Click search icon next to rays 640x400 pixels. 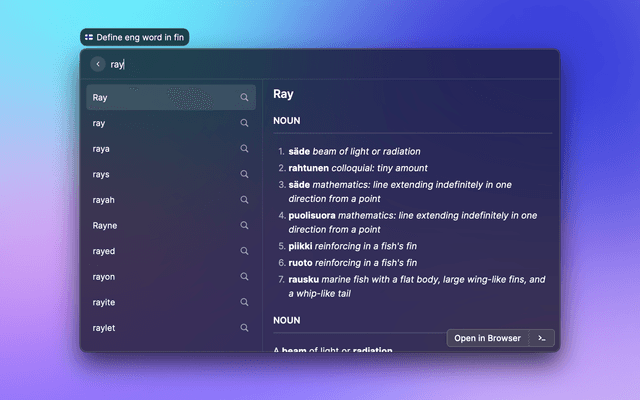coord(244,174)
